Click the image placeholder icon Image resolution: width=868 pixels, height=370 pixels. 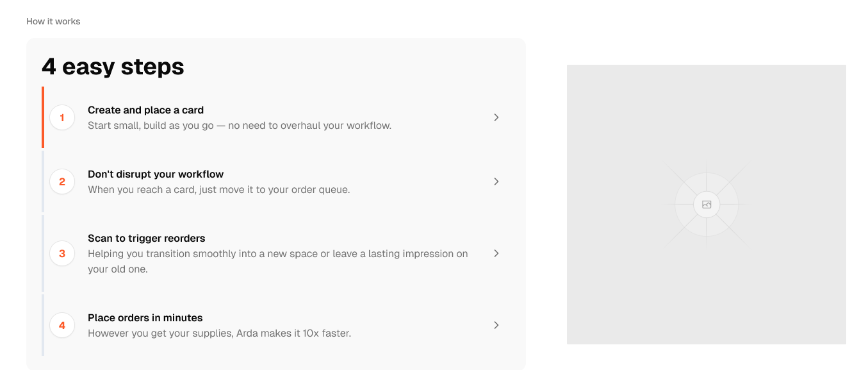[707, 205]
